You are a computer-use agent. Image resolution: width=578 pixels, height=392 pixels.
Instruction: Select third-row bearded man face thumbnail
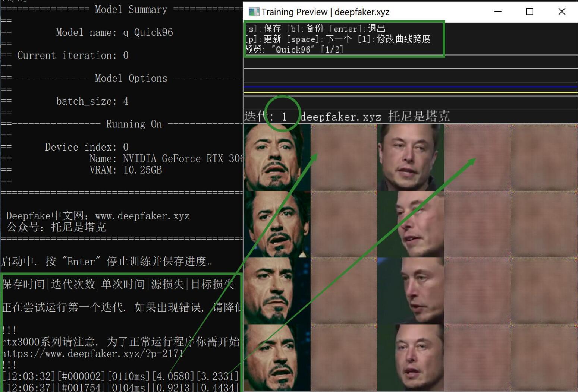pos(277,291)
